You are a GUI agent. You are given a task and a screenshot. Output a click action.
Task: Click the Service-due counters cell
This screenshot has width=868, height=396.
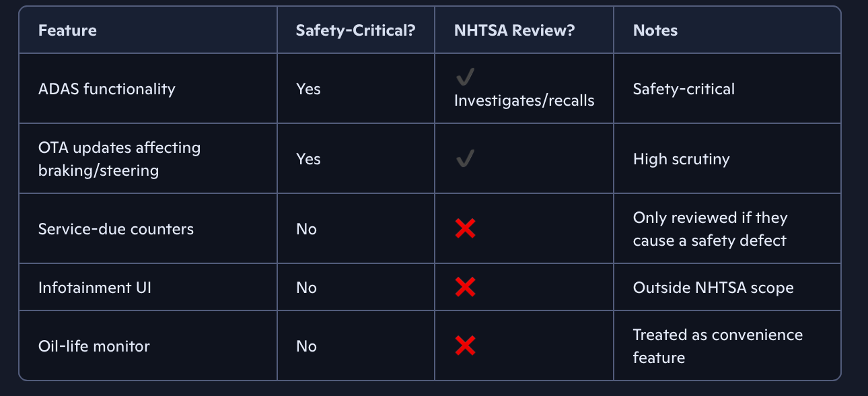coord(116,229)
